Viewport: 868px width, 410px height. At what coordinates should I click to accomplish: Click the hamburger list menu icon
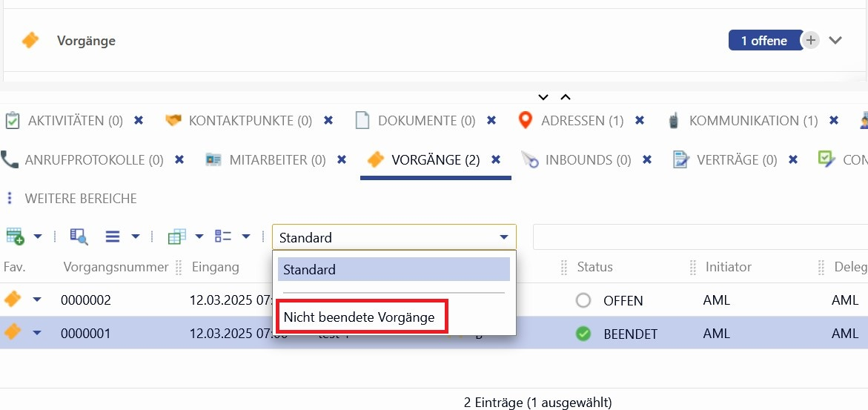click(113, 237)
